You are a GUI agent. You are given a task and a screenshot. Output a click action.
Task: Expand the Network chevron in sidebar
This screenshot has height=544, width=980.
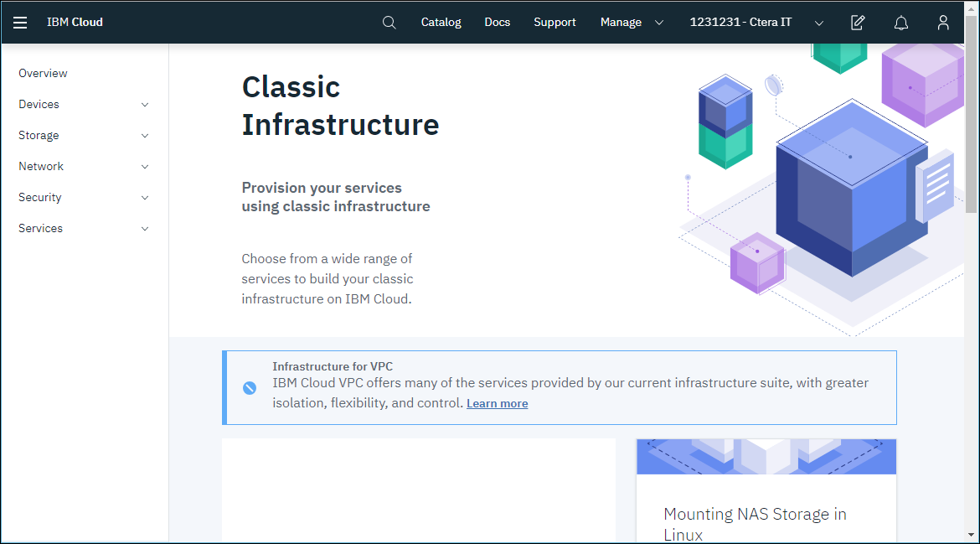click(144, 166)
